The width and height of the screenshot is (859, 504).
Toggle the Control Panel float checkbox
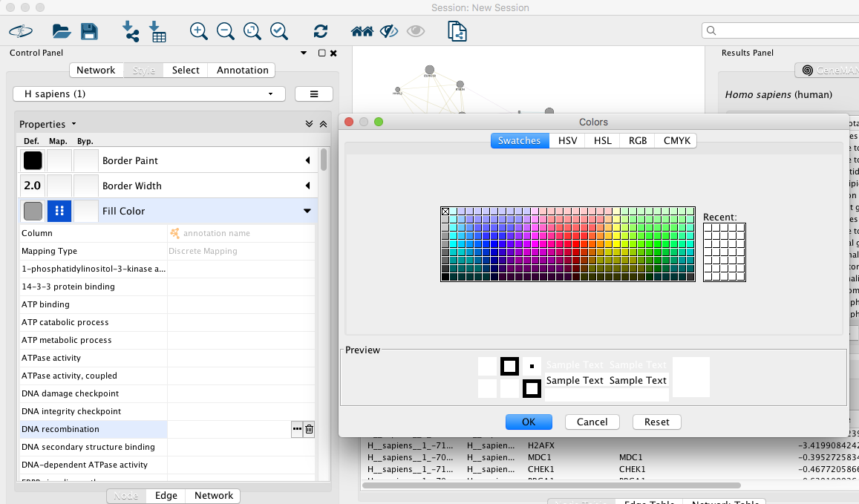(x=321, y=53)
